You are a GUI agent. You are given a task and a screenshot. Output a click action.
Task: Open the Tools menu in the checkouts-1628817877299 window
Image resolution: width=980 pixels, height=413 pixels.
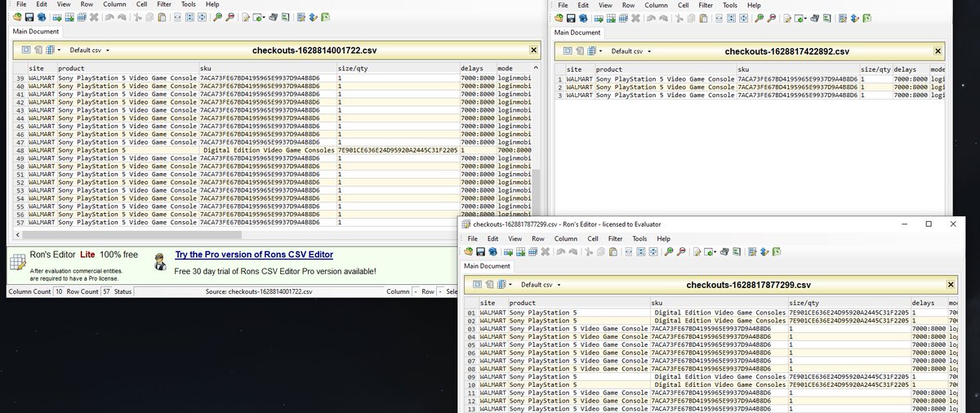(x=639, y=238)
